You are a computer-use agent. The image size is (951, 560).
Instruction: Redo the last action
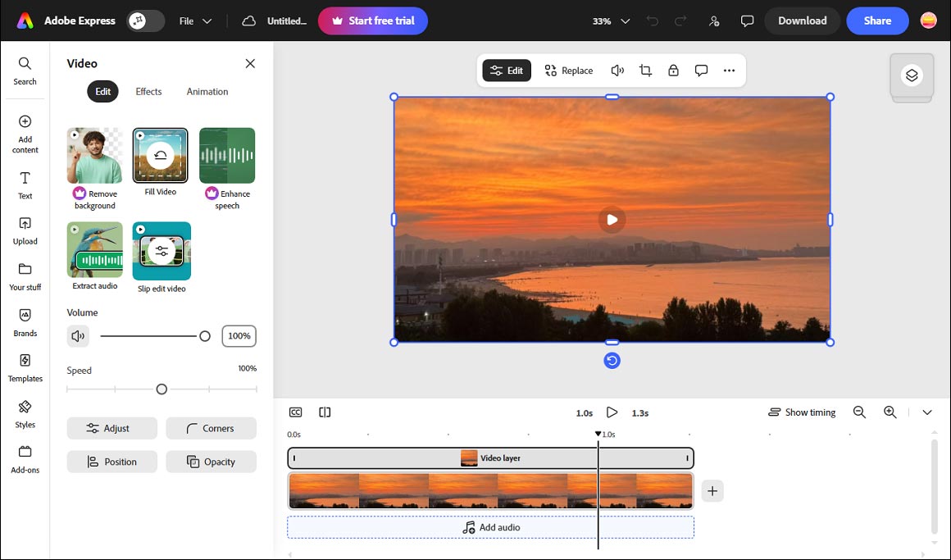680,20
